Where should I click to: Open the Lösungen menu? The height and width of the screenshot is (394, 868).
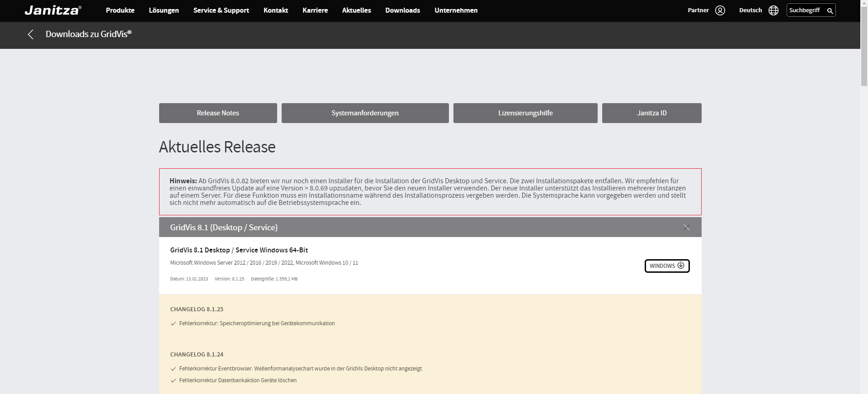point(164,10)
